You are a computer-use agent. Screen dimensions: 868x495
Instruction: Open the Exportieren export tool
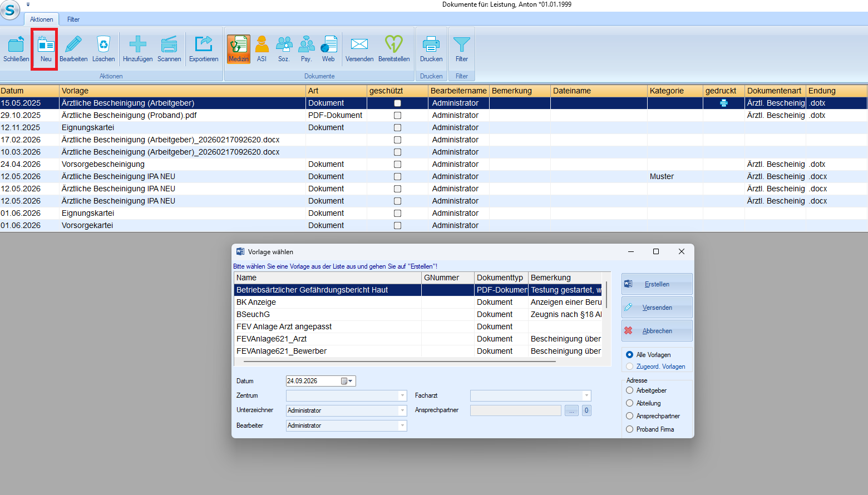pyautogui.click(x=204, y=49)
